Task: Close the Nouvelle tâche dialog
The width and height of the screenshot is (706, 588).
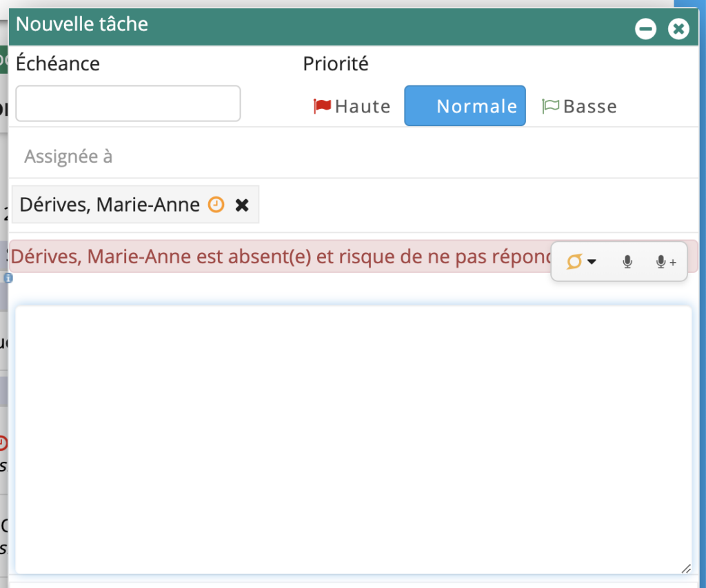Action: coord(678,29)
